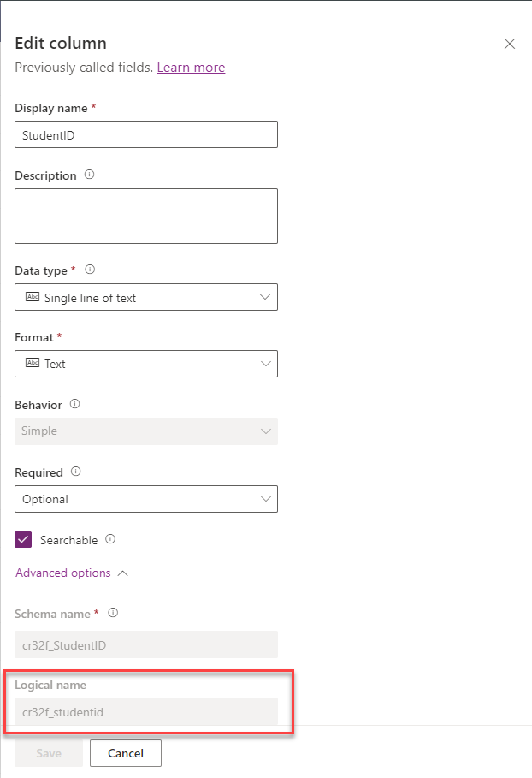Click the Data type info icon
Viewport: 532px width, 778px height.
coord(89,270)
